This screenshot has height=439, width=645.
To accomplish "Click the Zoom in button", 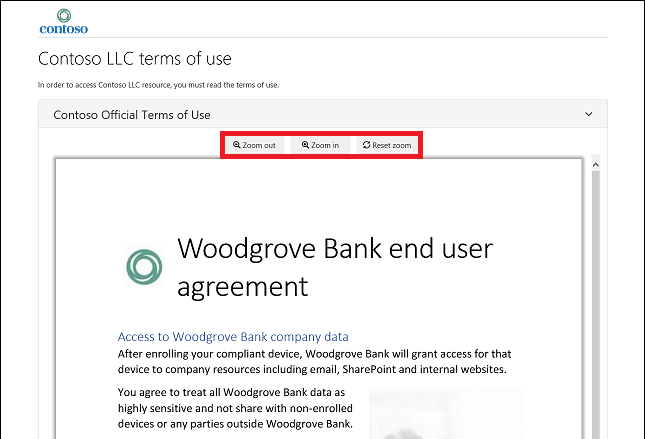I will [320, 145].
